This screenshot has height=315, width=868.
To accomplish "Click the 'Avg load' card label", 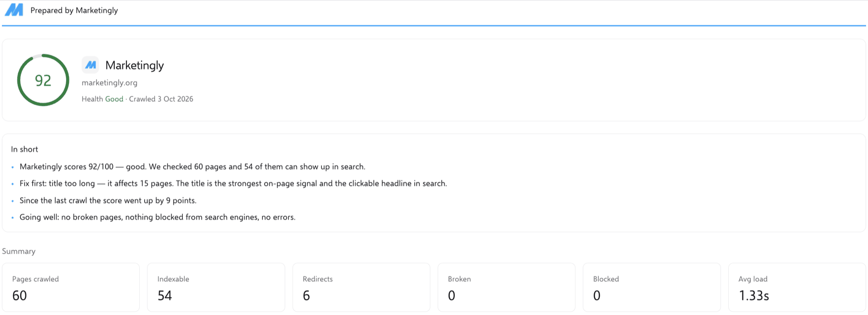I will pos(753,279).
